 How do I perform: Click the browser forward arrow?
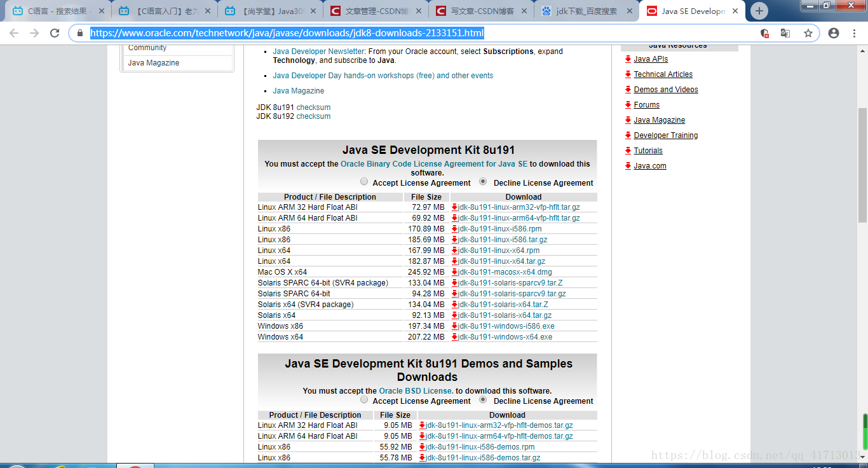pyautogui.click(x=34, y=33)
